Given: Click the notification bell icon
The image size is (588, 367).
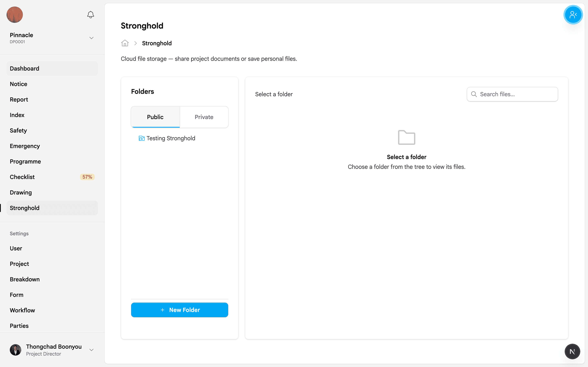Looking at the screenshot, I should 90,14.
